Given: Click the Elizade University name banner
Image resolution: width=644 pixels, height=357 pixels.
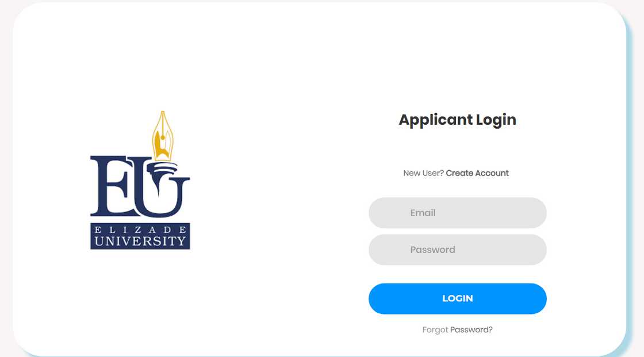Looking at the screenshot, I should [140, 236].
